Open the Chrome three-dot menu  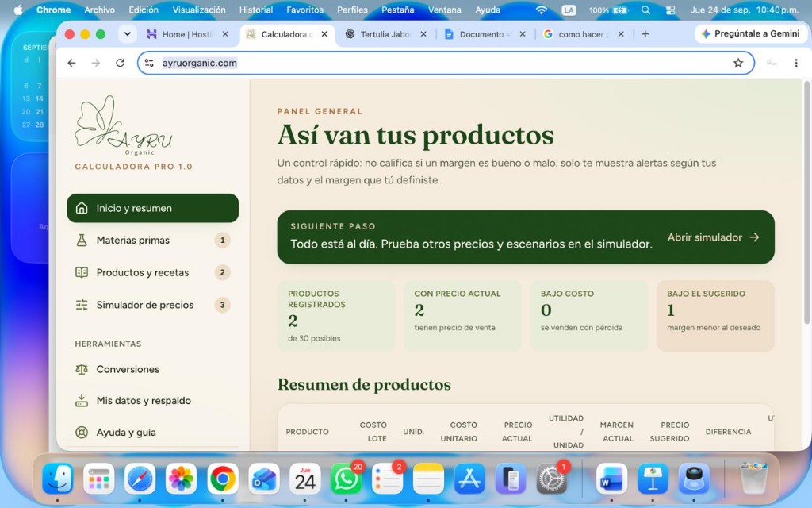click(796, 63)
